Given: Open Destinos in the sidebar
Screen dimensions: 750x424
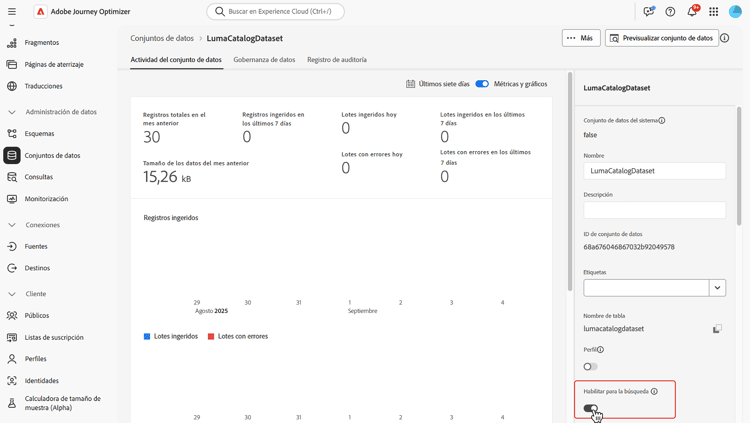Looking at the screenshot, I should point(37,268).
